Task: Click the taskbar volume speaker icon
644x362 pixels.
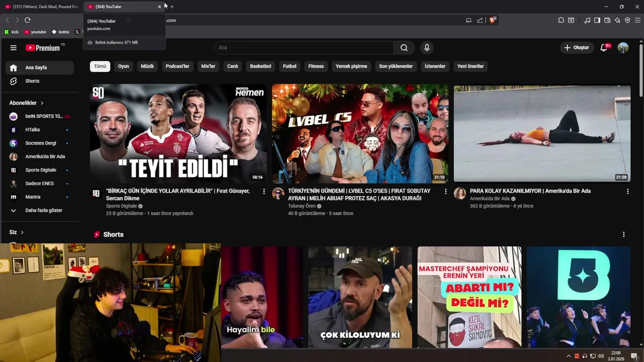Action: point(601,356)
